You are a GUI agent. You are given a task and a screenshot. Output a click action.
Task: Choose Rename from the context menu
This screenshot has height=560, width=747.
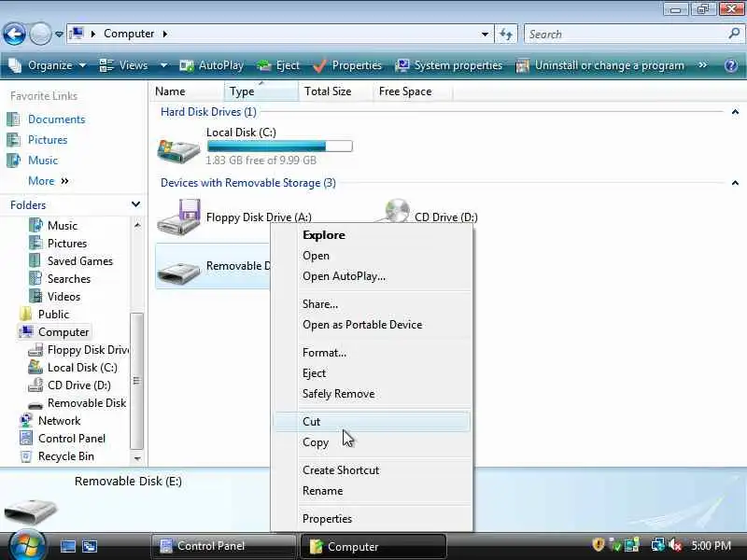coord(372,491)
